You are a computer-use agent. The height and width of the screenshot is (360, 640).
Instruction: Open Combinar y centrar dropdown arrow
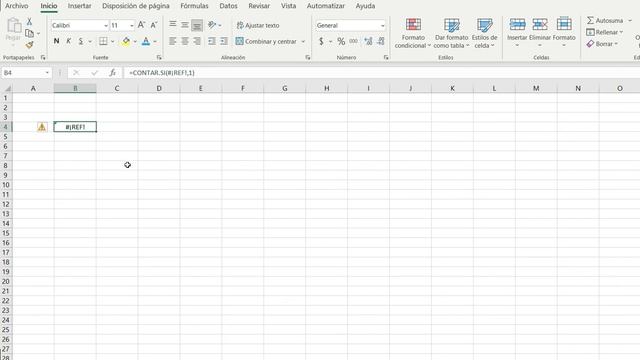pyautogui.click(x=303, y=42)
